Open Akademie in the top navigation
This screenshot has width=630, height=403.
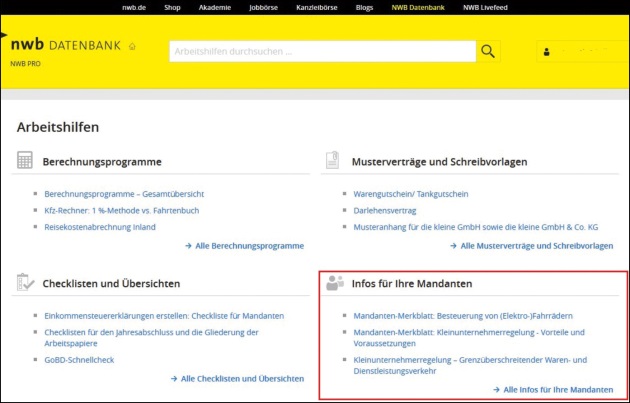(x=214, y=8)
